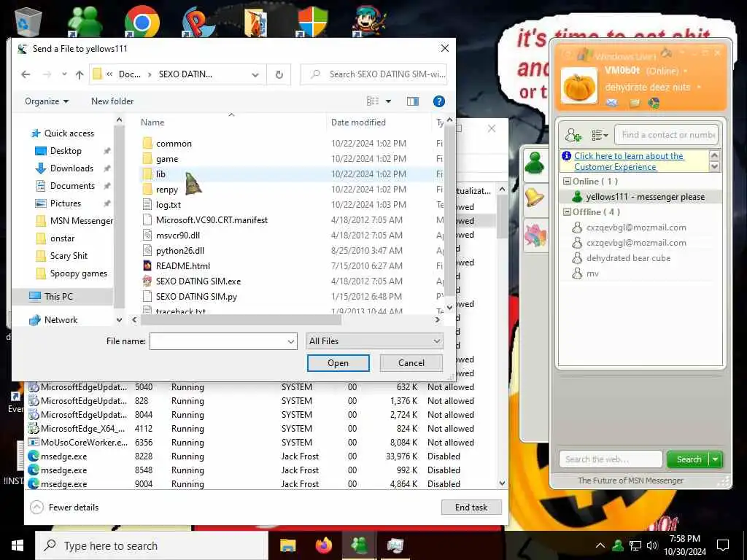Open the notification center icon on the taskbar
This screenshot has width=747, height=560.
pos(723,545)
